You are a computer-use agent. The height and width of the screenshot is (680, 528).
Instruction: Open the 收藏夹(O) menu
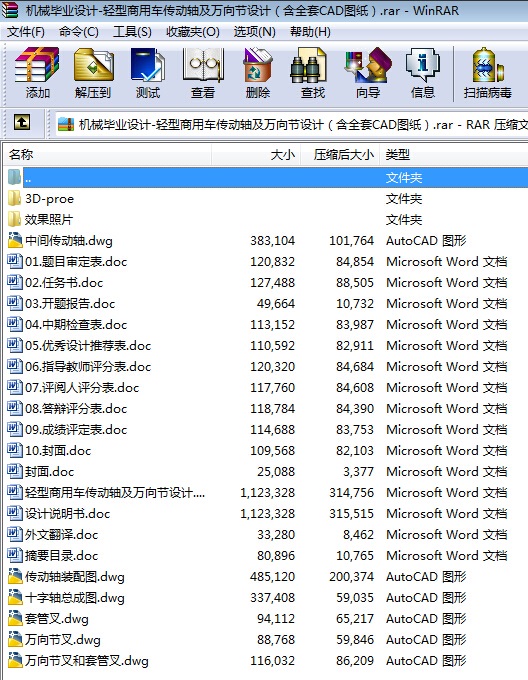click(193, 32)
